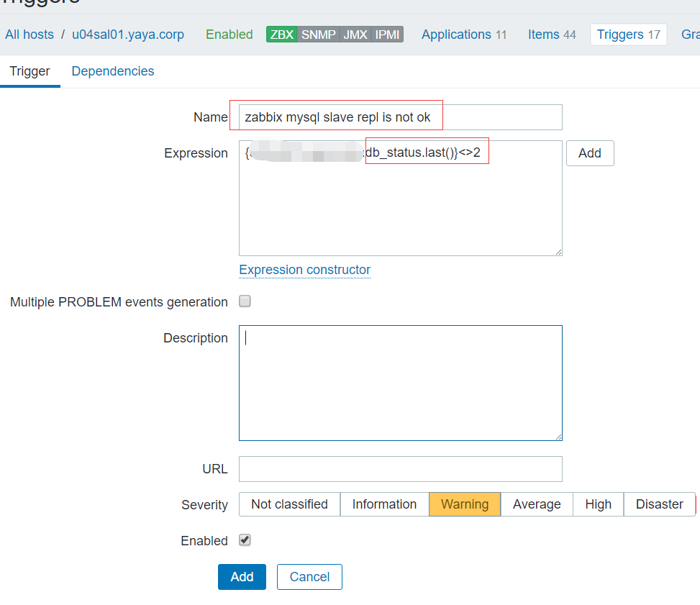Click the ZBX availability badge
This screenshot has width=700, height=605.
[x=281, y=35]
